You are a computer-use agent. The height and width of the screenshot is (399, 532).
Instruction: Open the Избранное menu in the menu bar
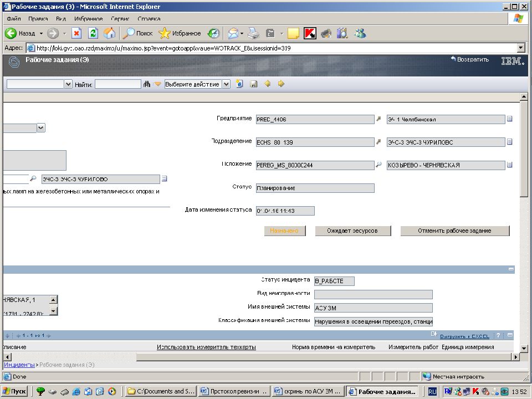click(x=89, y=19)
